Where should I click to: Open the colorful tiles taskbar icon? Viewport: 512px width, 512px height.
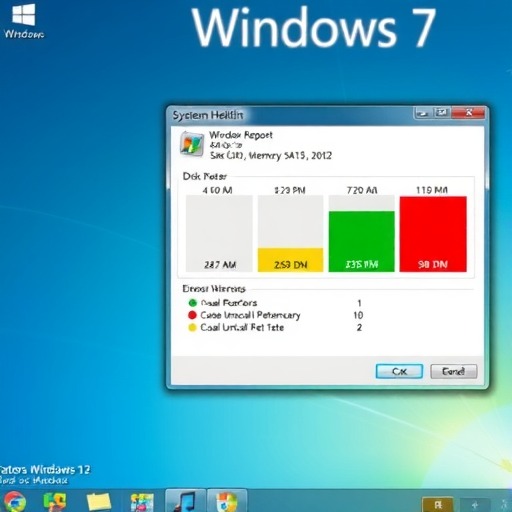(x=142, y=503)
